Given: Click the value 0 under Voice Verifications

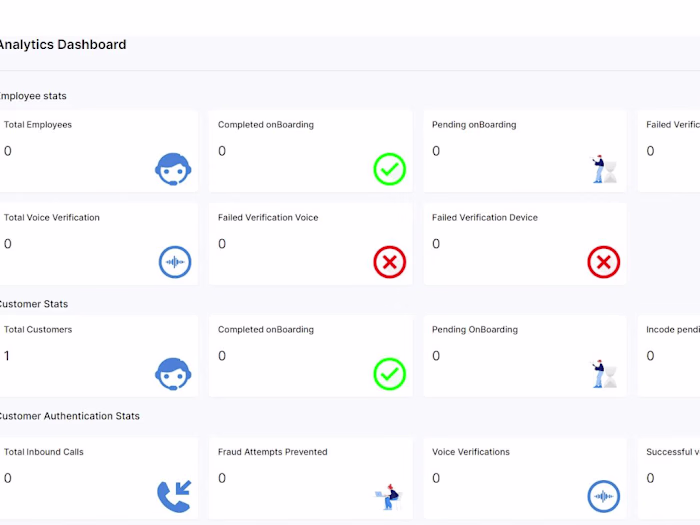Looking at the screenshot, I should tap(436, 478).
